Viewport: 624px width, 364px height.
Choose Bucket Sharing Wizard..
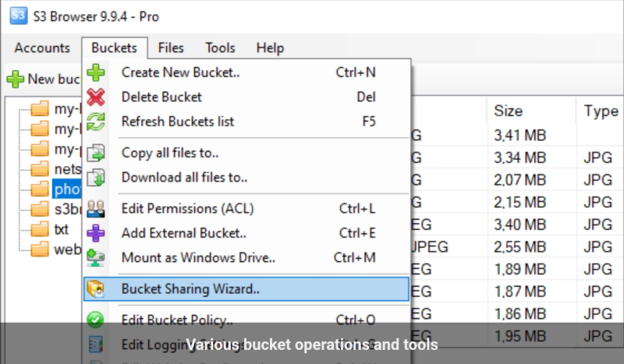point(246,289)
